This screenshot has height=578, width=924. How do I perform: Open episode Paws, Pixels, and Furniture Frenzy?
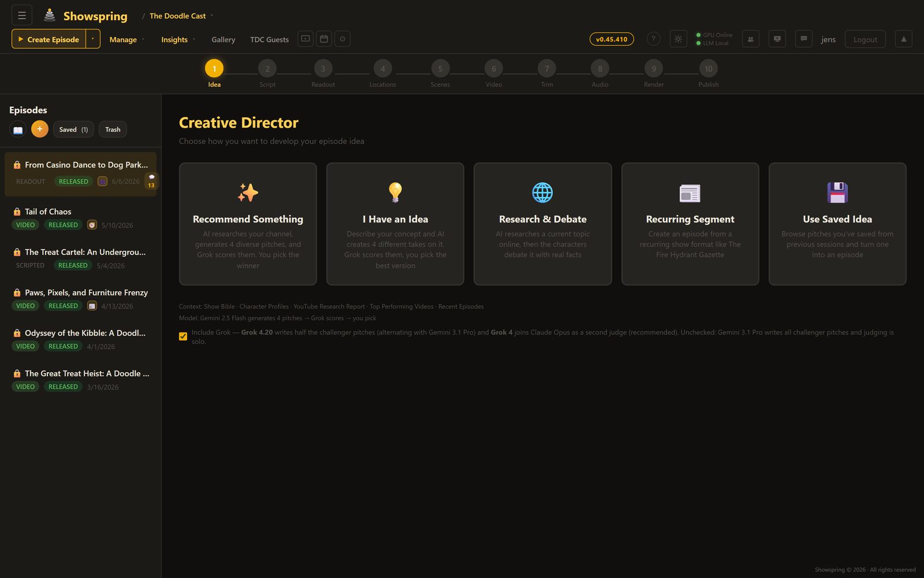(80, 299)
